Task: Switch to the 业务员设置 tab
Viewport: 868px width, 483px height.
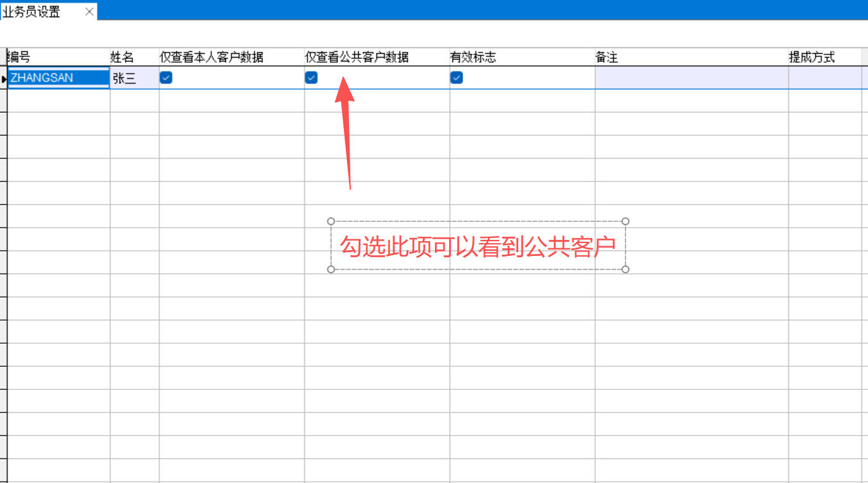Action: tap(32, 12)
